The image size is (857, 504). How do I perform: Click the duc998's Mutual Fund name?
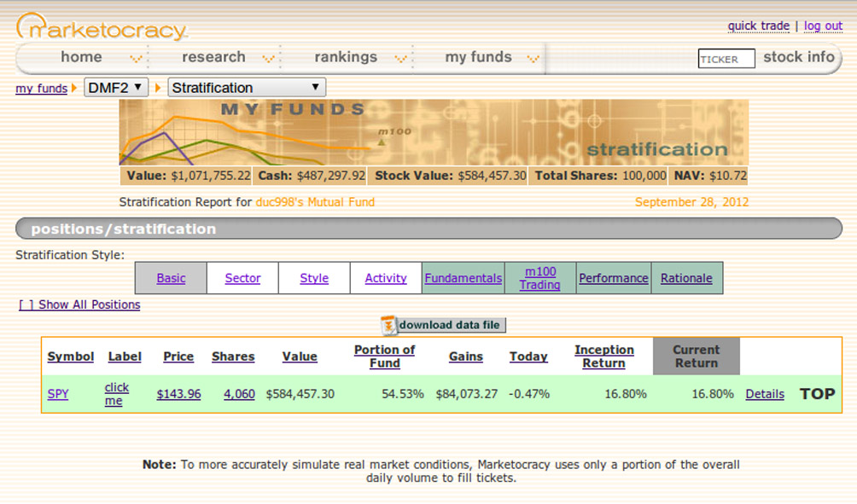(x=315, y=202)
